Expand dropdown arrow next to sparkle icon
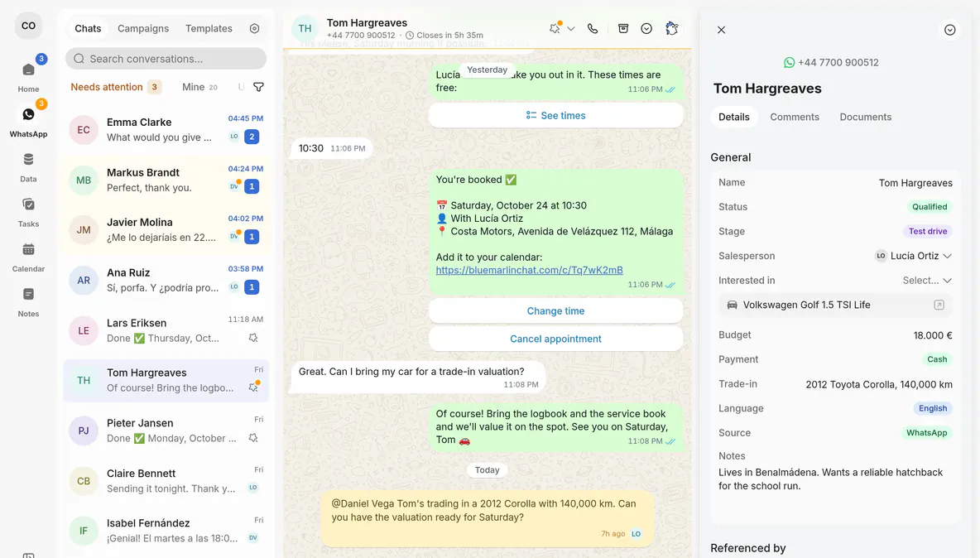 (x=570, y=29)
